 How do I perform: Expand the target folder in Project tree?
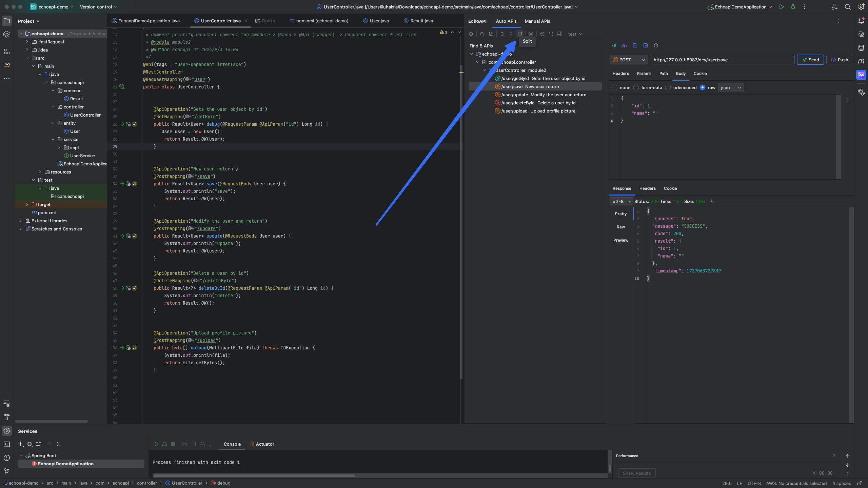point(27,204)
